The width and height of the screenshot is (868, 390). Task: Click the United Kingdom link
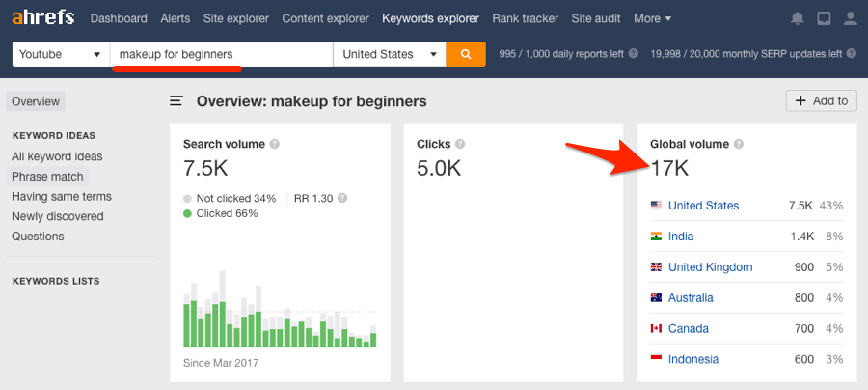710,267
